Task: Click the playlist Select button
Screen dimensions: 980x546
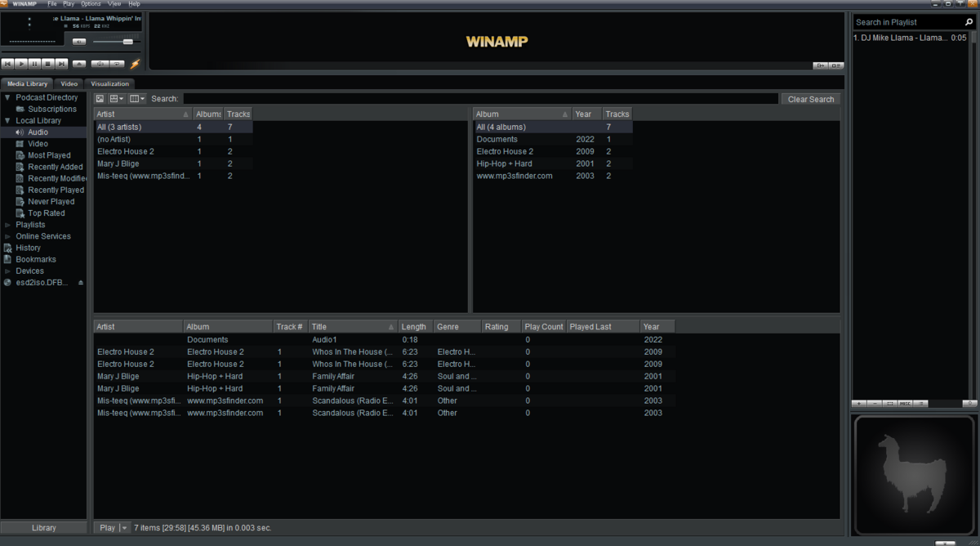Action: tap(890, 404)
